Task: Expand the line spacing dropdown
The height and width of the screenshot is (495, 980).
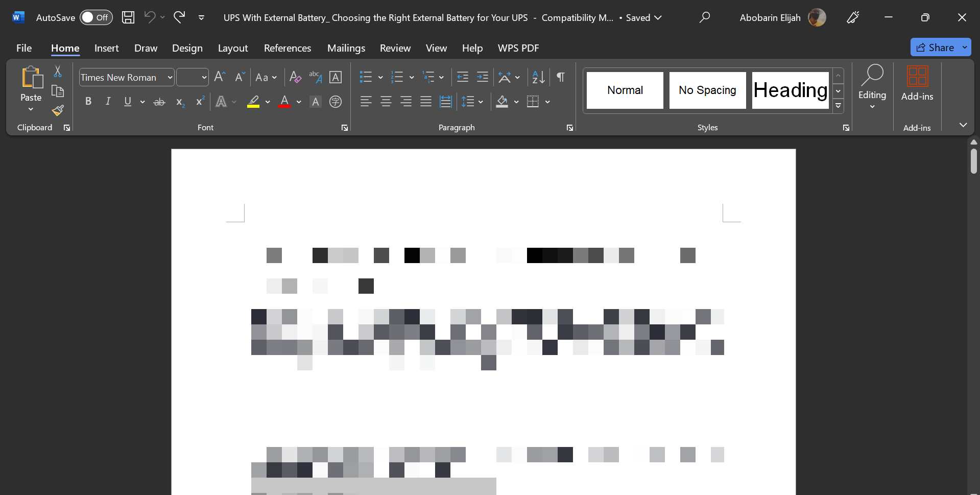Action: coord(481,102)
